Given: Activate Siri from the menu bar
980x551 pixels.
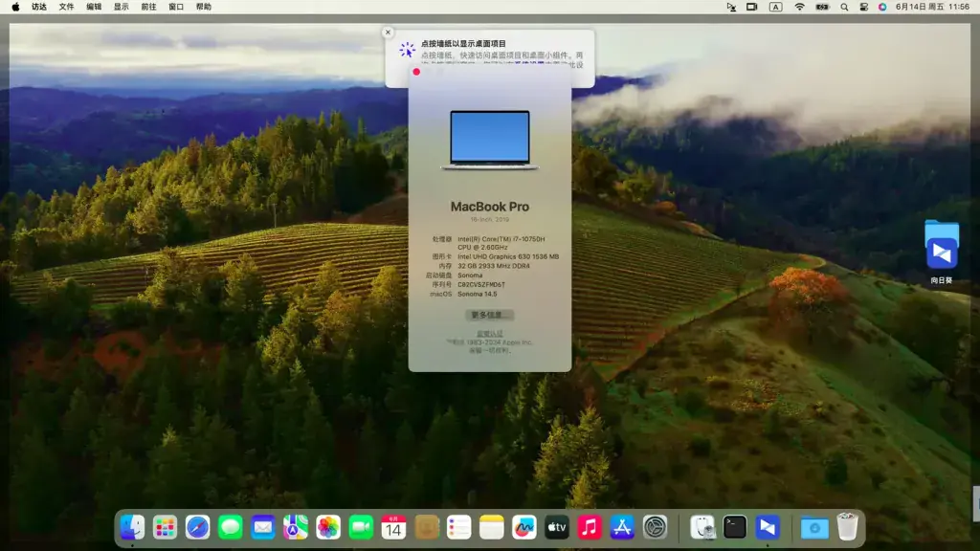Looking at the screenshot, I should coord(882,7).
